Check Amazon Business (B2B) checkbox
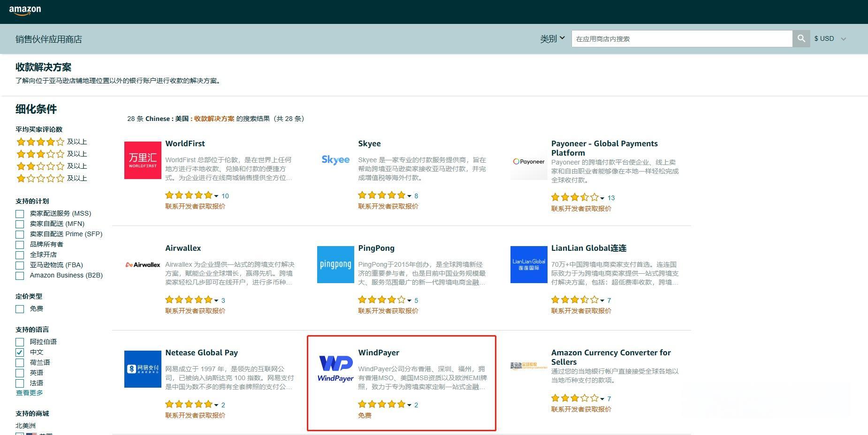The height and width of the screenshot is (435, 868). pos(20,276)
